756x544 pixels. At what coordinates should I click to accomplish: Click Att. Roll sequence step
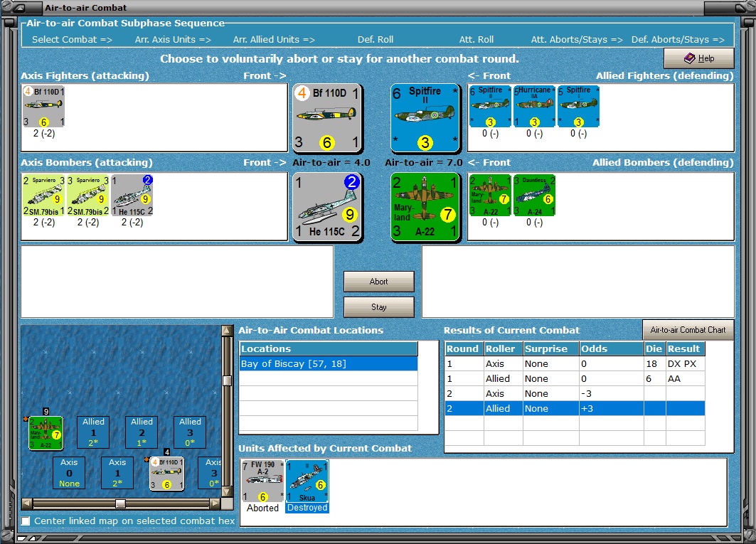[x=477, y=40]
